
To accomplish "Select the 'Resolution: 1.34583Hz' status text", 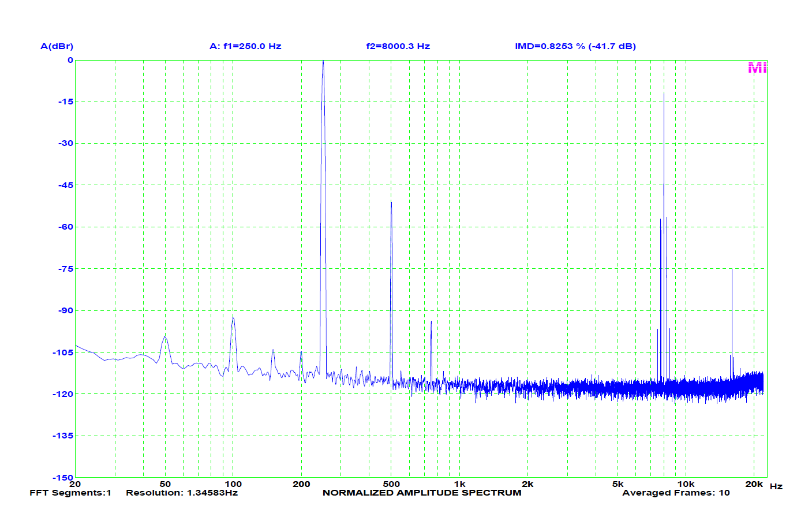I will coord(182,493).
